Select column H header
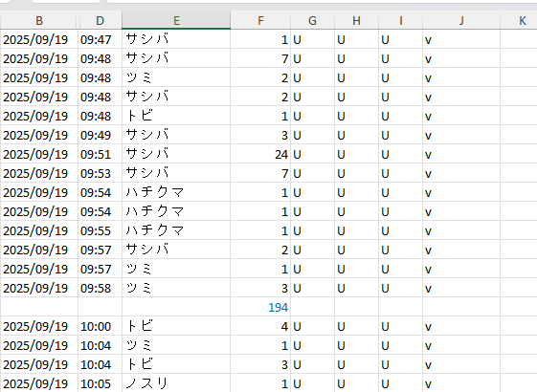 click(356, 20)
